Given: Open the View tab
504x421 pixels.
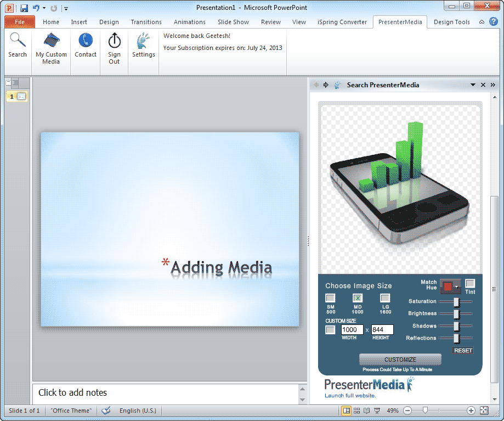Looking at the screenshot, I should pos(299,22).
